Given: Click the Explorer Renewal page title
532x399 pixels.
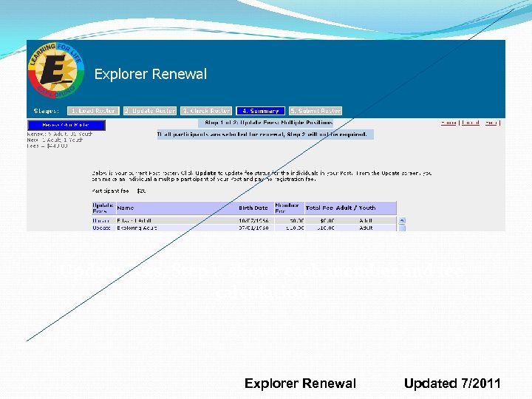Looking at the screenshot, I should click(150, 74).
